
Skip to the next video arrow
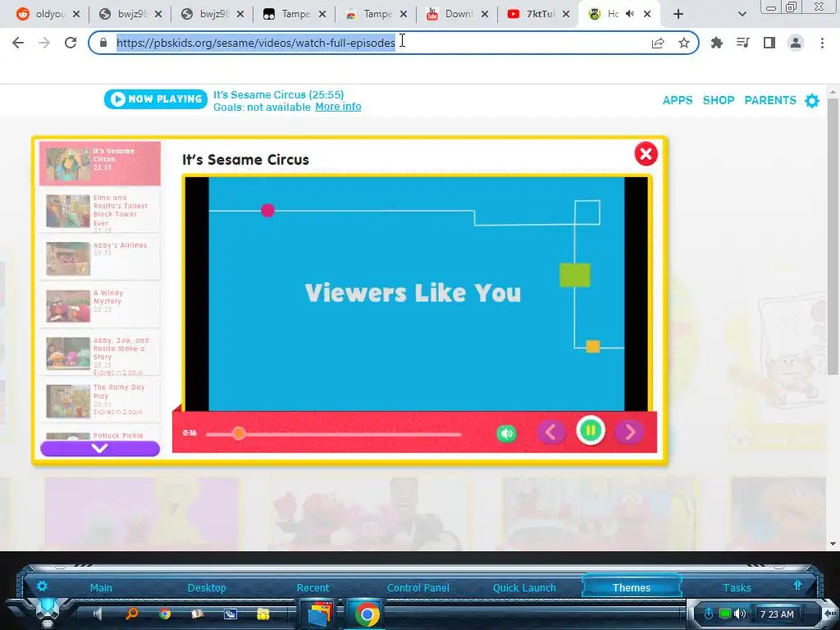630,431
